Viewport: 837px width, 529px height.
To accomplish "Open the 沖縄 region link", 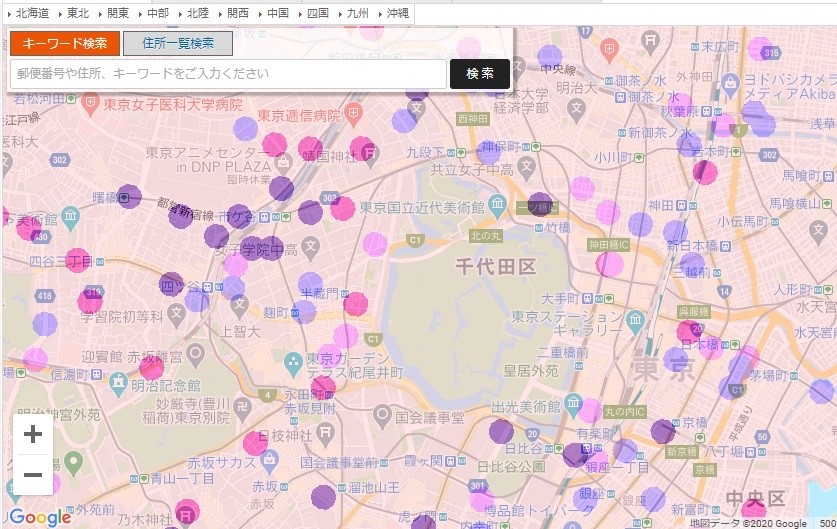I will pyautogui.click(x=396, y=13).
